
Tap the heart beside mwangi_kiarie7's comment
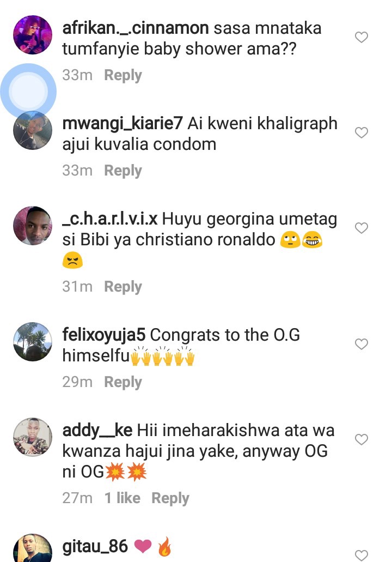[361, 132]
